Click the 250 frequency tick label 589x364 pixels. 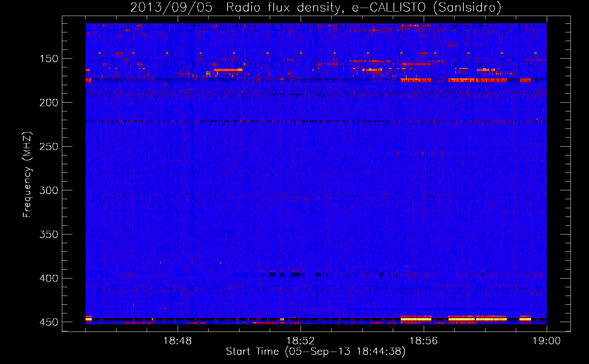coord(49,147)
